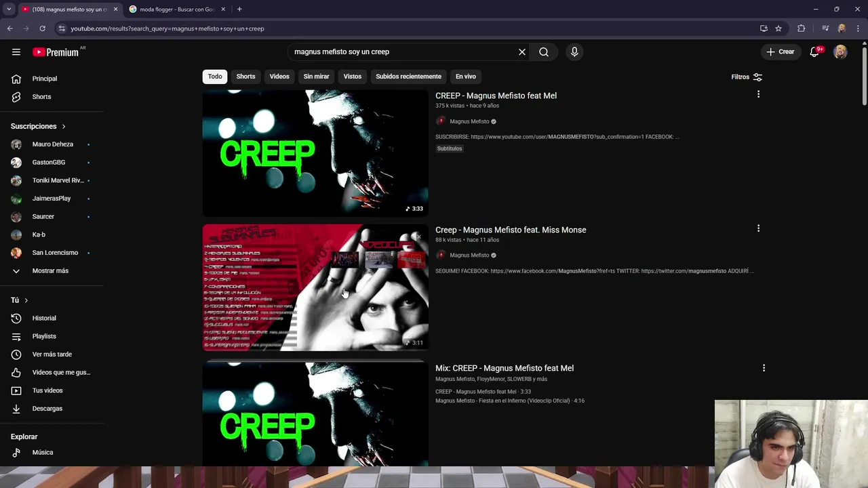868x488 pixels.
Task: Click title Creep feat. Miss Monse
Action: point(511,230)
